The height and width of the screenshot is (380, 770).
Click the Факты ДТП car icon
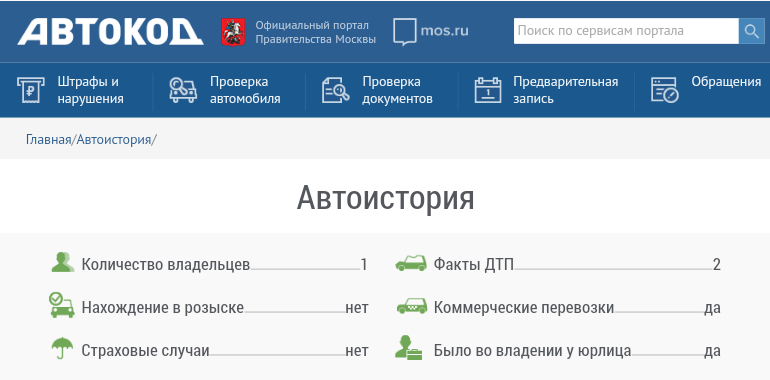[x=411, y=263]
